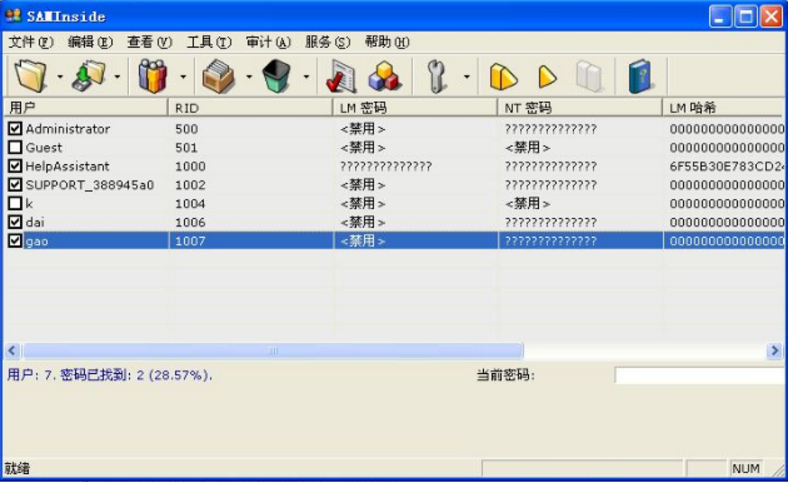This screenshot has width=789, height=482.
Task: Uncheck the dai user checkbox
Action: 15,221
